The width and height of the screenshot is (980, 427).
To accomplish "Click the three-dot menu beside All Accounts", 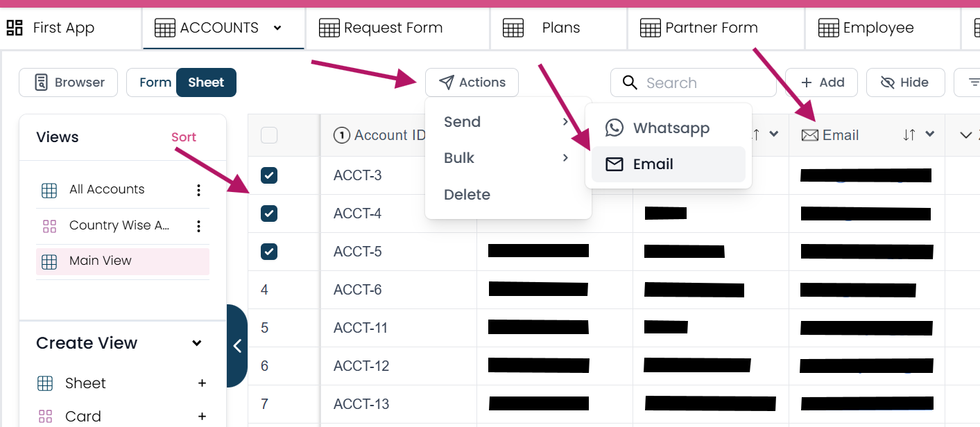I will coord(199,190).
